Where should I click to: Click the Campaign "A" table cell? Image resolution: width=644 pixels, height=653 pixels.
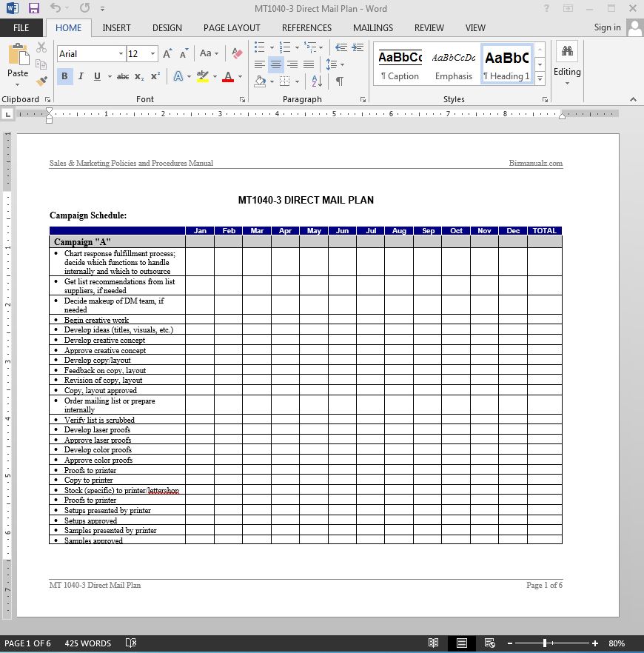pyautogui.click(x=118, y=242)
